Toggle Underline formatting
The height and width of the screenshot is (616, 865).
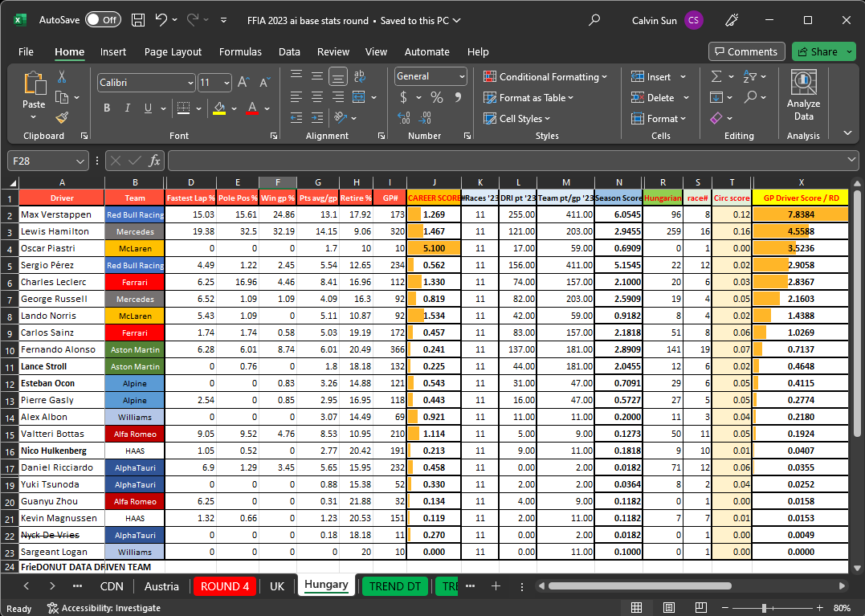[x=148, y=108]
